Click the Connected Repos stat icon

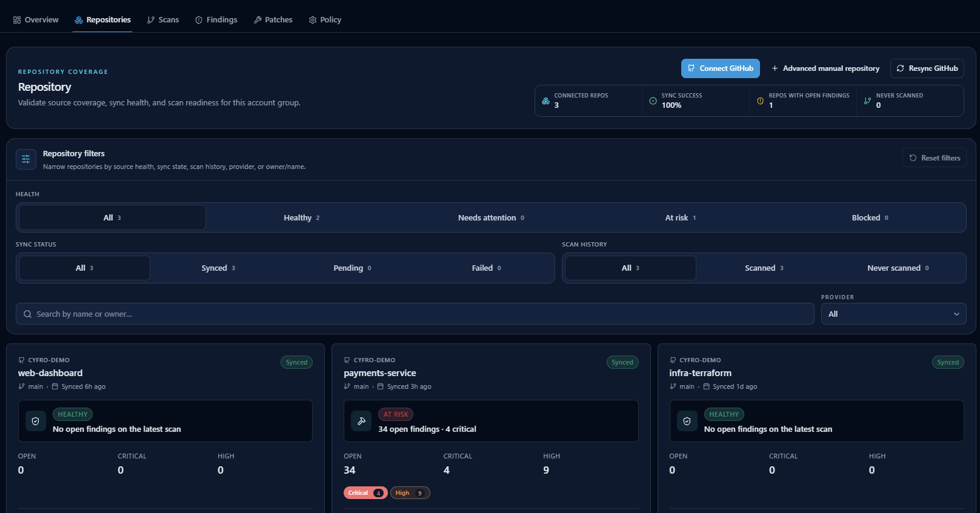pyautogui.click(x=546, y=101)
